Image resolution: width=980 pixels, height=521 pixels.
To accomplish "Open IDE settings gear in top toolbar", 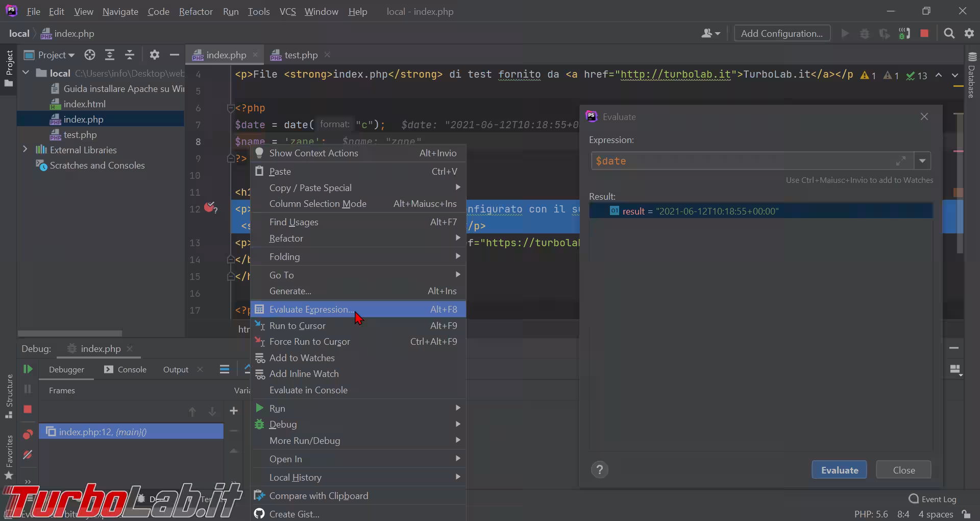I will pos(969,34).
